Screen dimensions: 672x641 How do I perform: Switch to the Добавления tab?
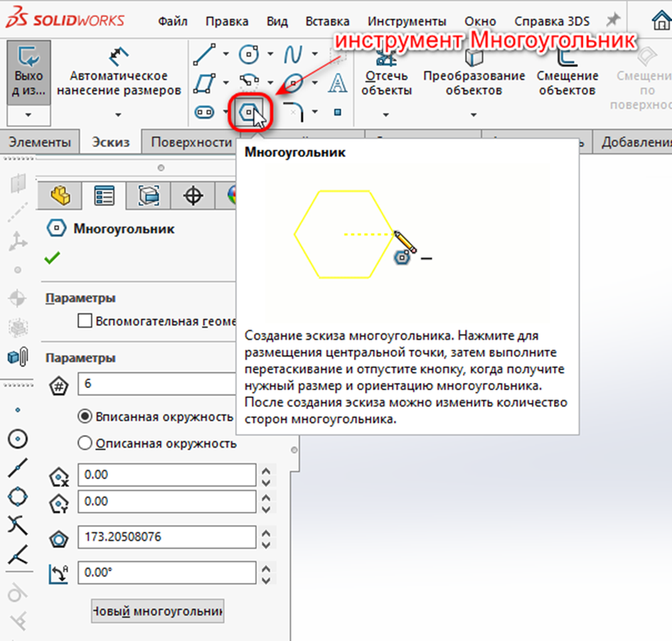coord(634,141)
